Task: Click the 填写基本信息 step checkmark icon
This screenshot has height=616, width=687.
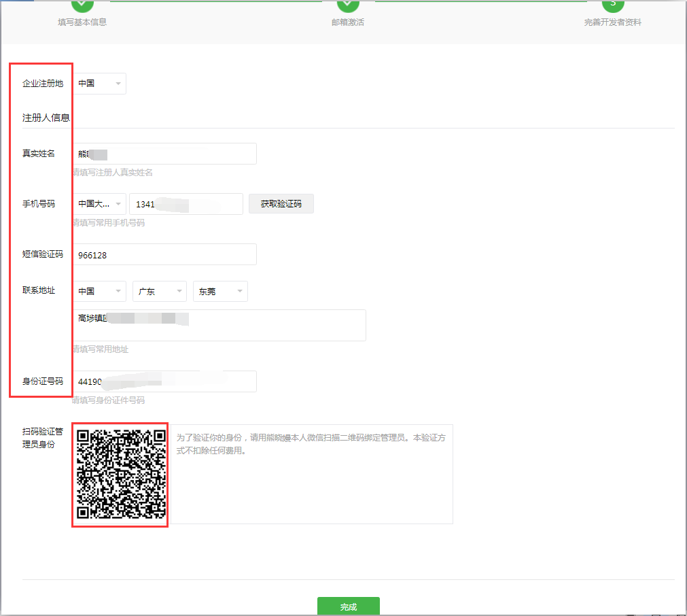Action: pos(82,4)
